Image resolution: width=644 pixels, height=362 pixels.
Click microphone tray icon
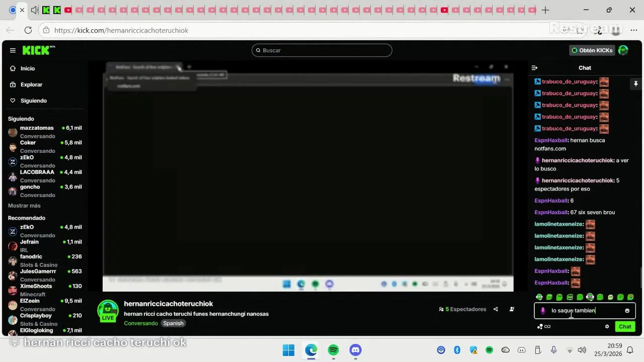pos(553,350)
